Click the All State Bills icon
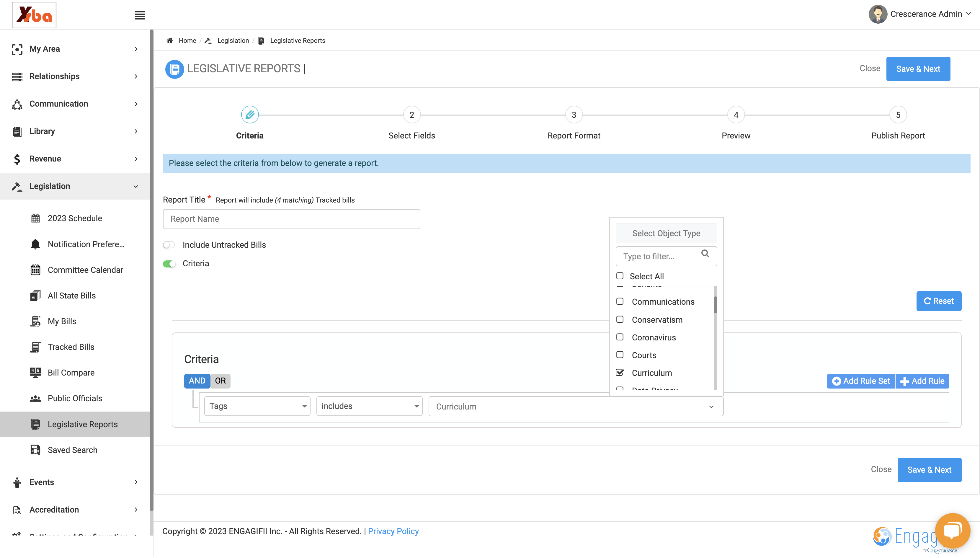The width and height of the screenshot is (980, 558). click(x=35, y=296)
